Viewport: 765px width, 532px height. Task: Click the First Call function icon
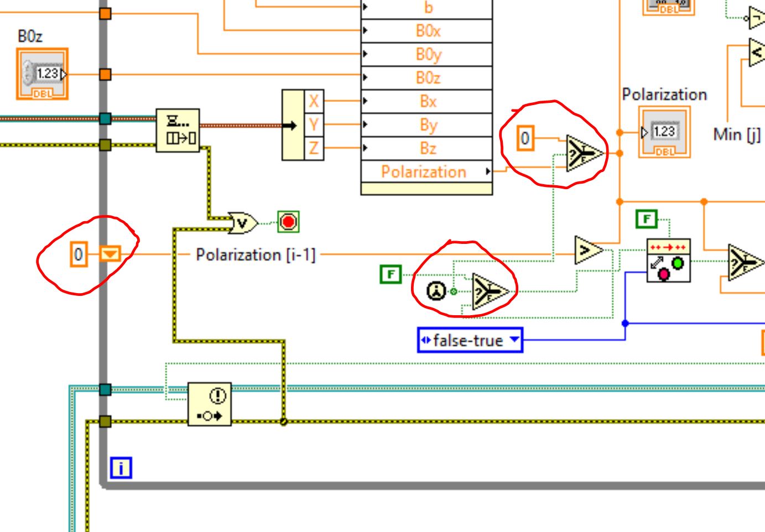point(437,291)
